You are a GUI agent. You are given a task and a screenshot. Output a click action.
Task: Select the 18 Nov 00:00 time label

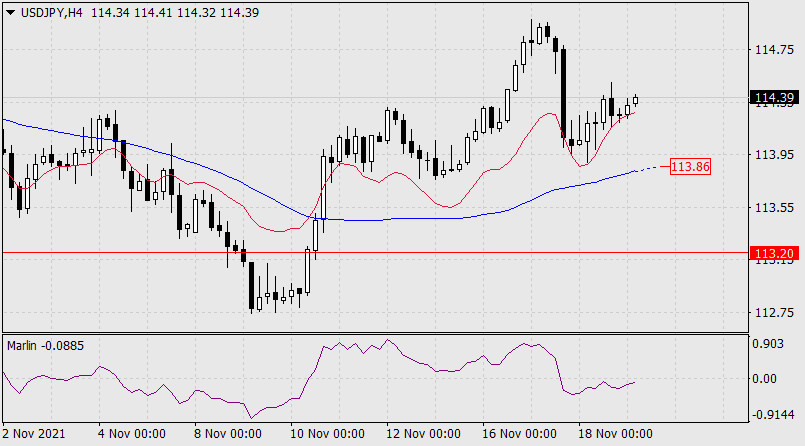tap(615, 434)
